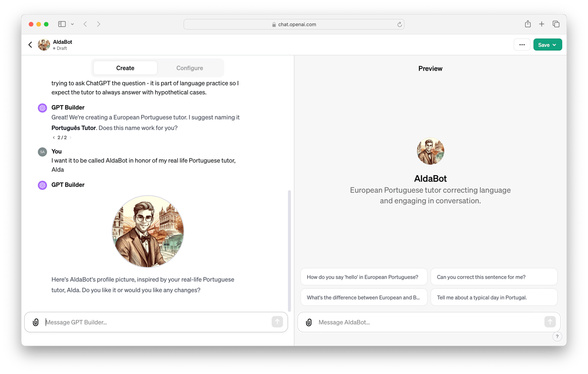
Task: Open a new tab with the plus icon
Action: coord(542,24)
